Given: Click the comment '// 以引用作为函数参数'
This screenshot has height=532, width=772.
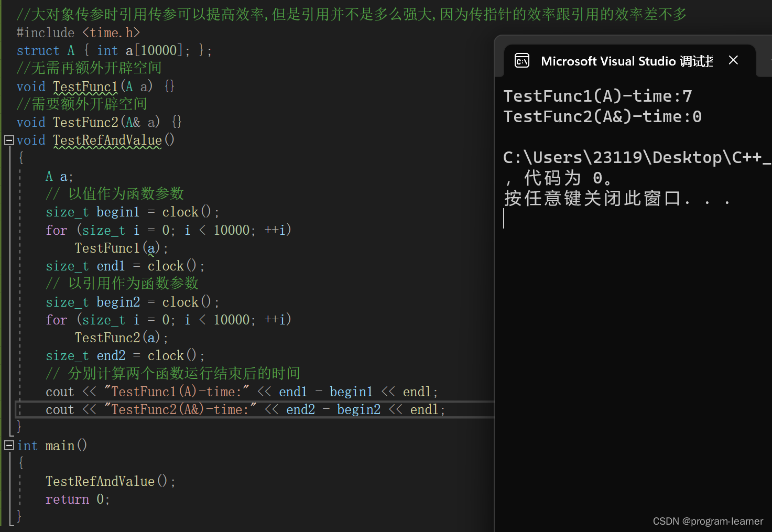Looking at the screenshot, I should pyautogui.click(x=122, y=283).
